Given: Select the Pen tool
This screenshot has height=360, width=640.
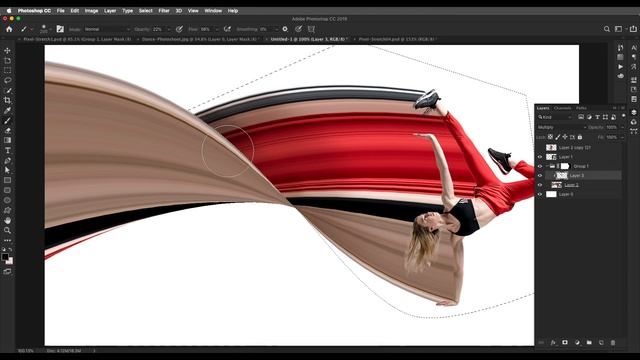Looking at the screenshot, I should tap(7, 160).
